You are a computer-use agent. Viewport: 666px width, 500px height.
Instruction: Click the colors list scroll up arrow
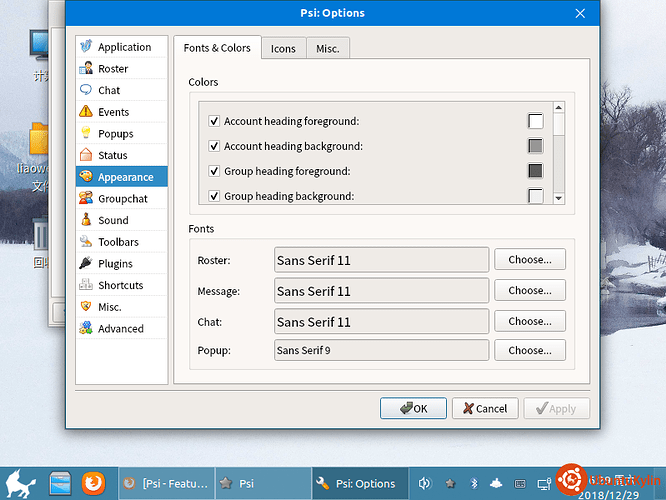tap(559, 107)
